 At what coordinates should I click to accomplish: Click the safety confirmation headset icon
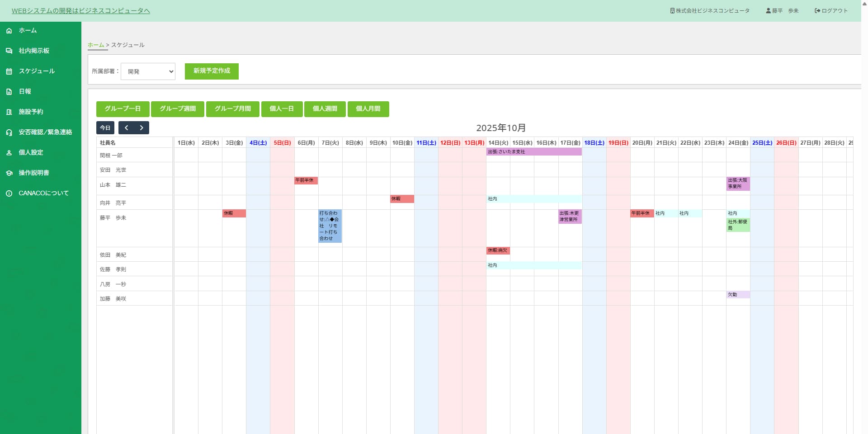tap(9, 132)
